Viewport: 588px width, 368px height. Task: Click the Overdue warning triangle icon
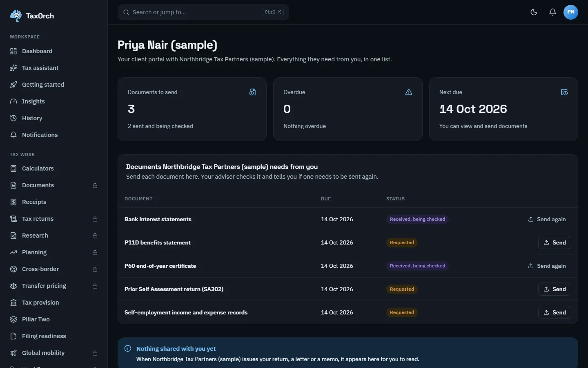(409, 92)
